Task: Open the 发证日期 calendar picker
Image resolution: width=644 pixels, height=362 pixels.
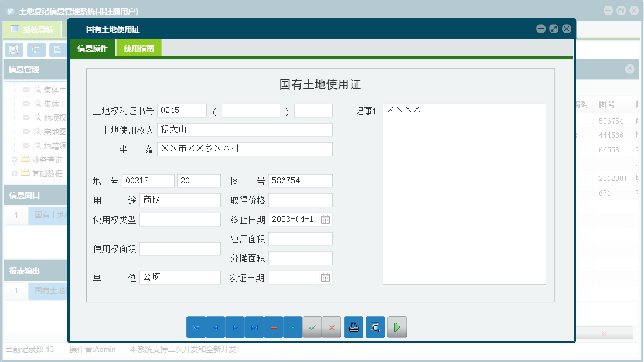Action: tap(325, 278)
